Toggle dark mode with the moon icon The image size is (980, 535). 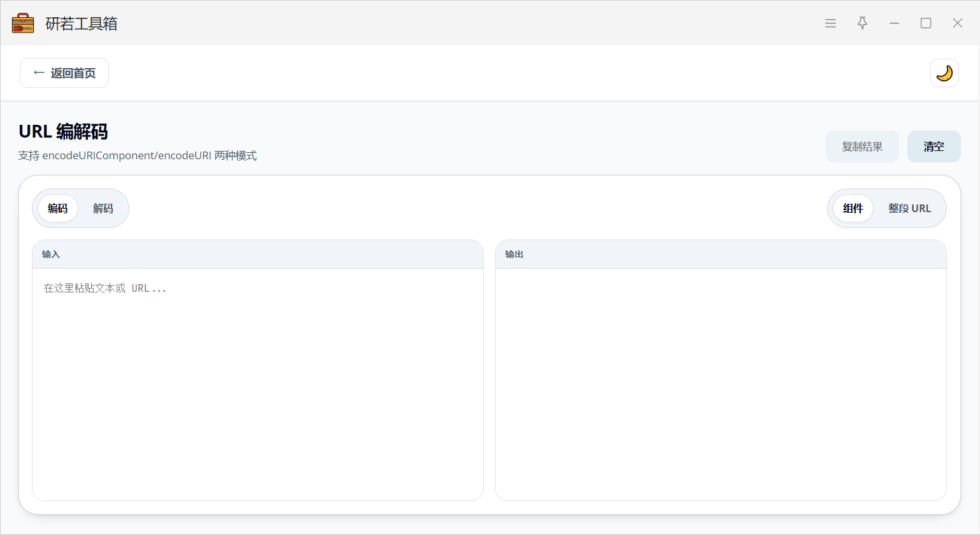944,73
